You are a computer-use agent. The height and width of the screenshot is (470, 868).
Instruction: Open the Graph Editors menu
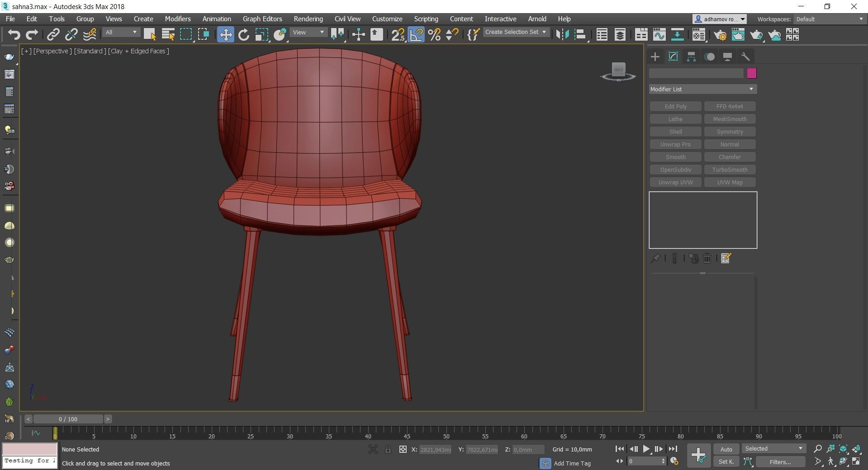262,19
